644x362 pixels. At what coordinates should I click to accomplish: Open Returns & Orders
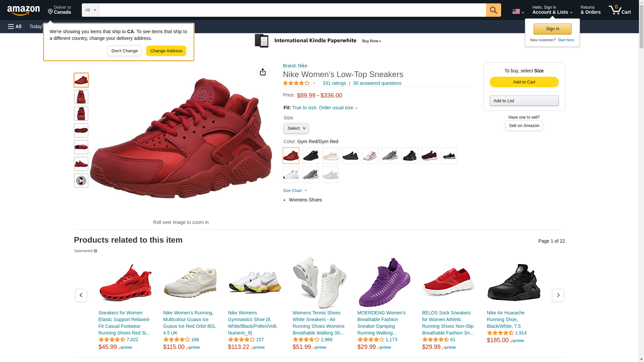tap(590, 10)
